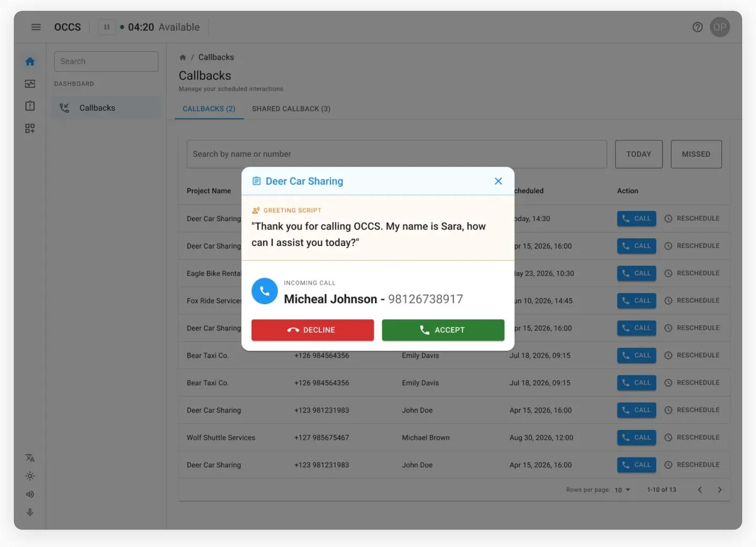756x547 pixels.
Task: Click the script icon beside Deer Car Sharing title
Action: (x=256, y=181)
